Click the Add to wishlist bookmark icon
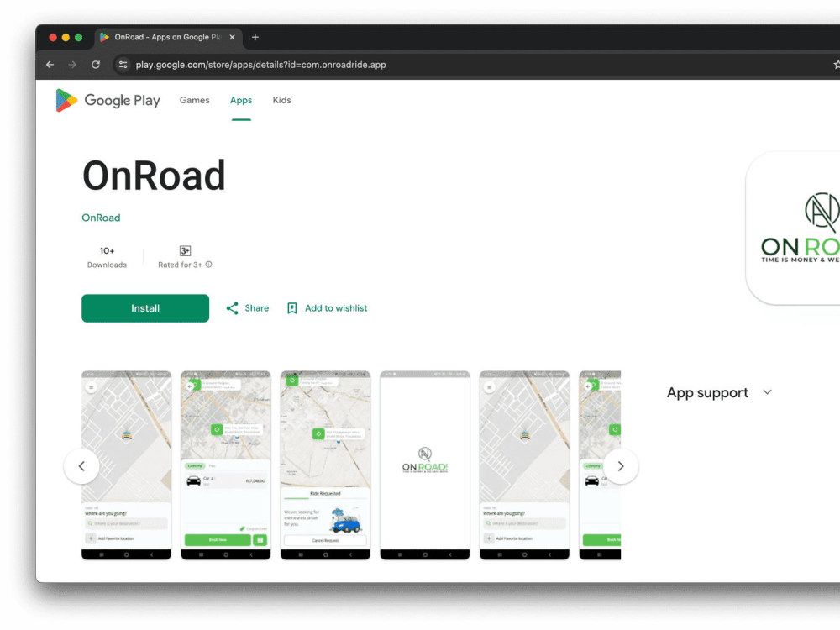Screen dimensions: 840x630 [x=292, y=308]
